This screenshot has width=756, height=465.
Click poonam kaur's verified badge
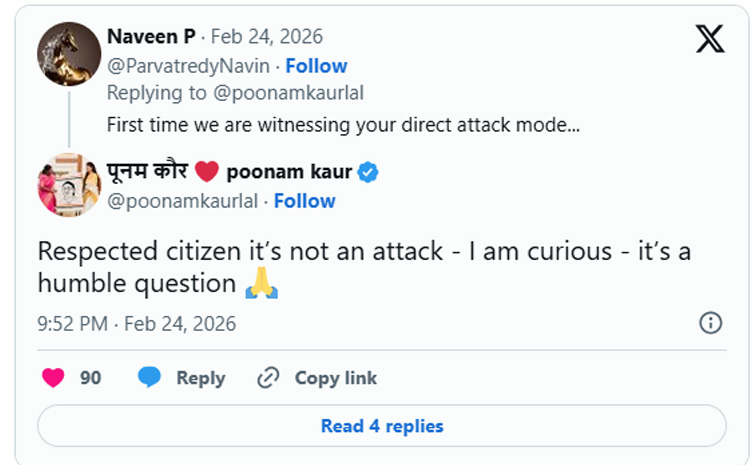click(x=368, y=172)
